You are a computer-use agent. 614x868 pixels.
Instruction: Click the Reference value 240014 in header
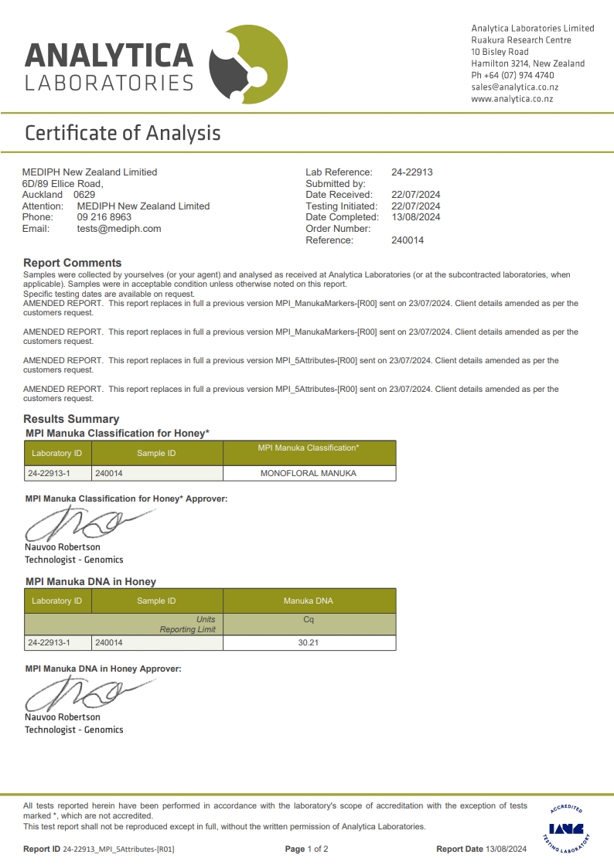click(408, 240)
